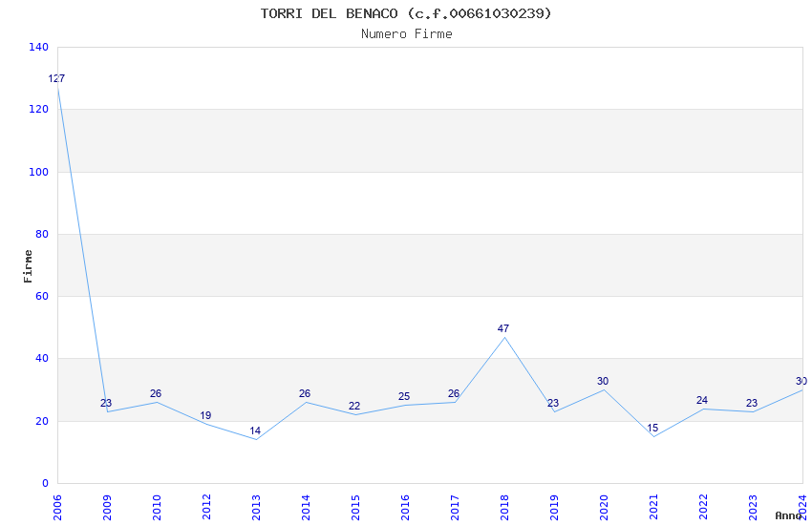Select the 47 data label at 2018
Screen dimensions: 812x525
point(502,328)
